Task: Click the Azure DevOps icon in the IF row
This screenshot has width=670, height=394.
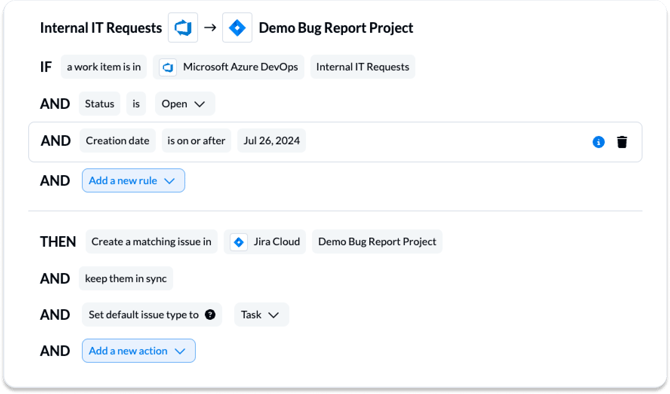Action: [x=168, y=67]
